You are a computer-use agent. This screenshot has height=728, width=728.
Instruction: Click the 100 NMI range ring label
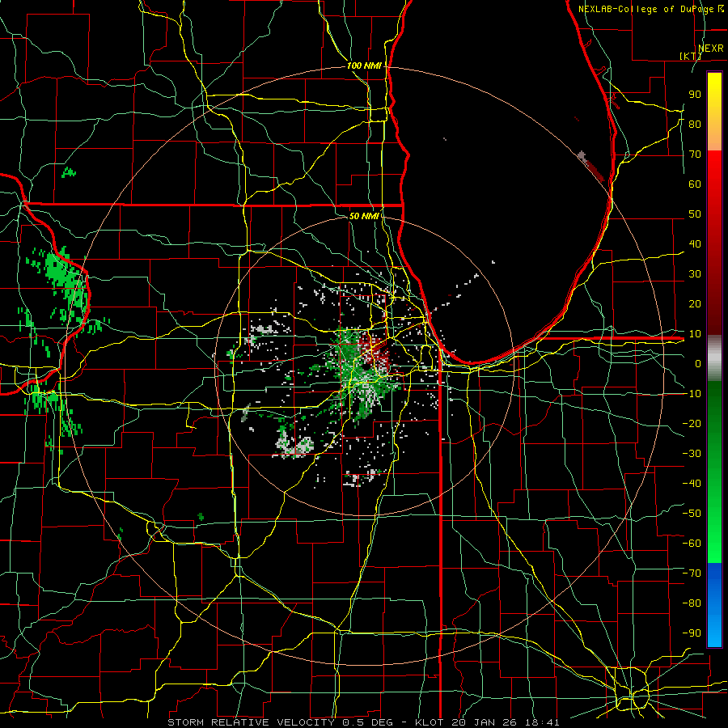[364, 66]
